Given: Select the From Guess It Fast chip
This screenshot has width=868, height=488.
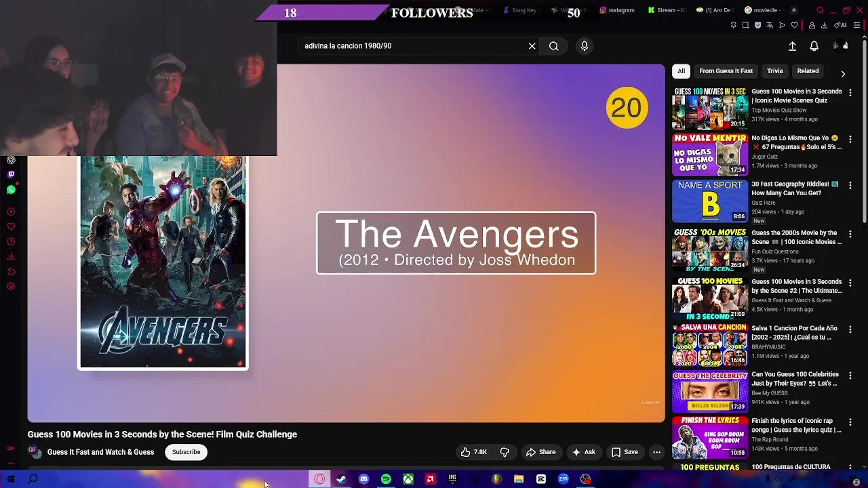Looking at the screenshot, I should (x=726, y=71).
